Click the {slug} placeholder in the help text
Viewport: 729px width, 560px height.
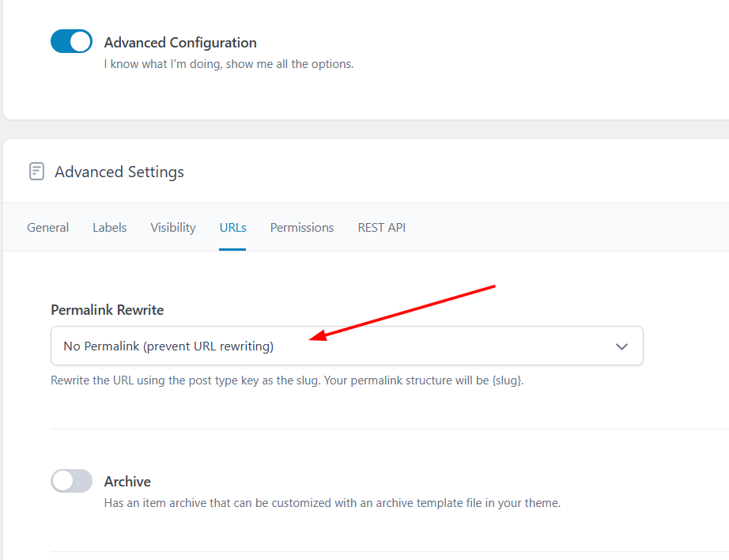tap(507, 380)
